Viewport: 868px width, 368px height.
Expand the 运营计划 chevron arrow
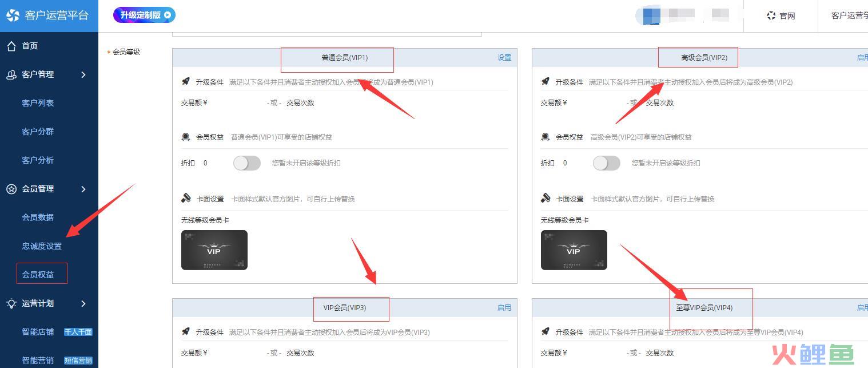(83, 303)
